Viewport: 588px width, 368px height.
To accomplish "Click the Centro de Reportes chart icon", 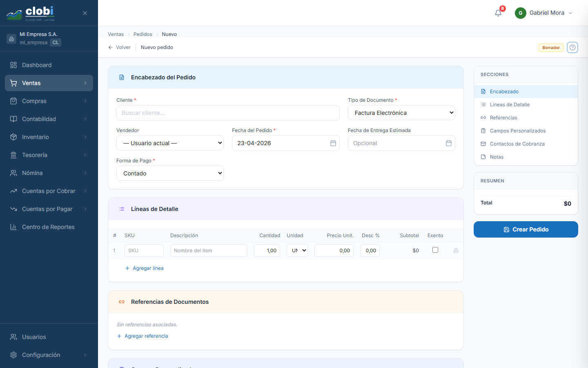I will (13, 227).
